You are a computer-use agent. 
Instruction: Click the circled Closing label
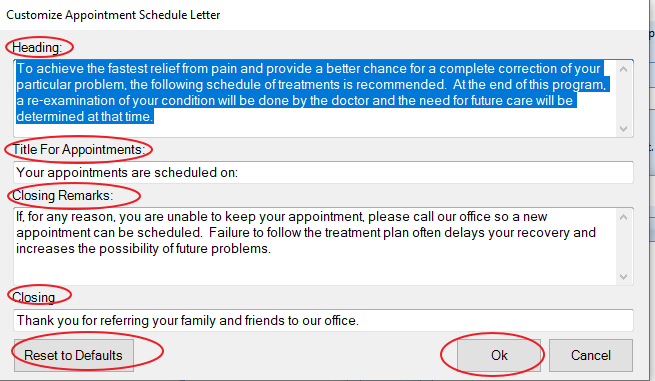point(33,297)
